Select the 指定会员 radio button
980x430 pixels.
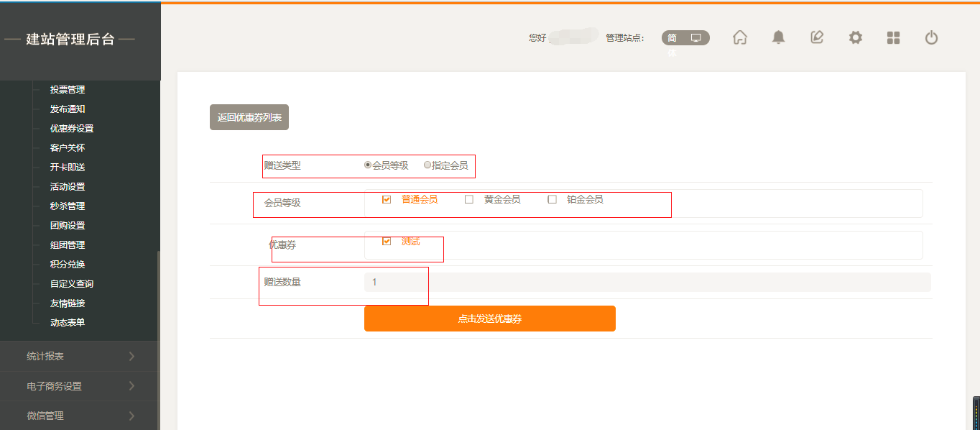(427, 165)
